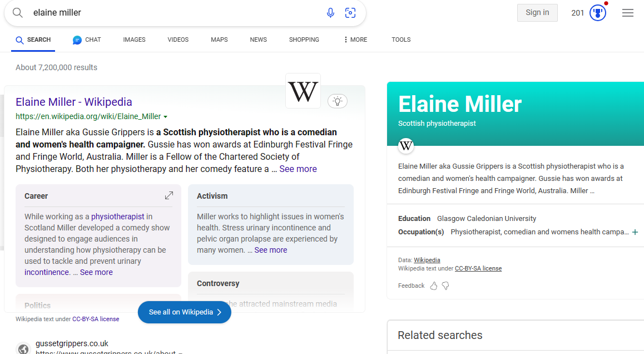Open the en.wikipedia.org result URL
This screenshot has width=644, height=354.
coord(88,117)
